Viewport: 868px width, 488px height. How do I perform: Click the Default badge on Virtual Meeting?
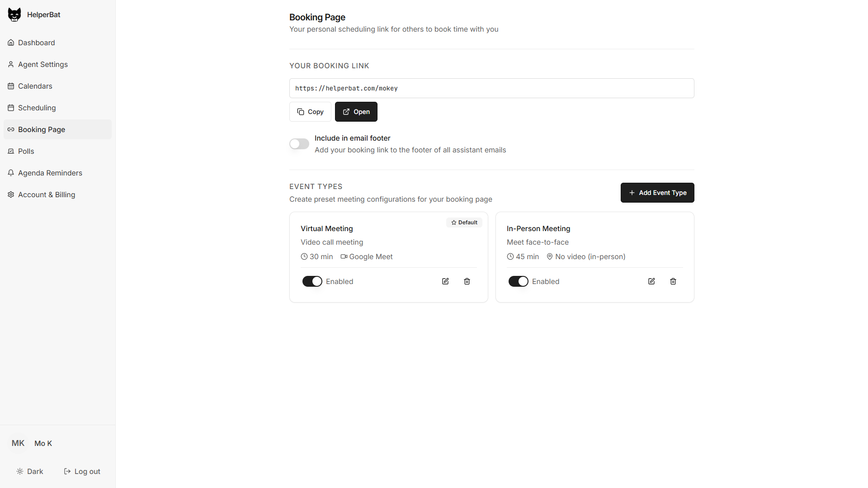coord(464,222)
